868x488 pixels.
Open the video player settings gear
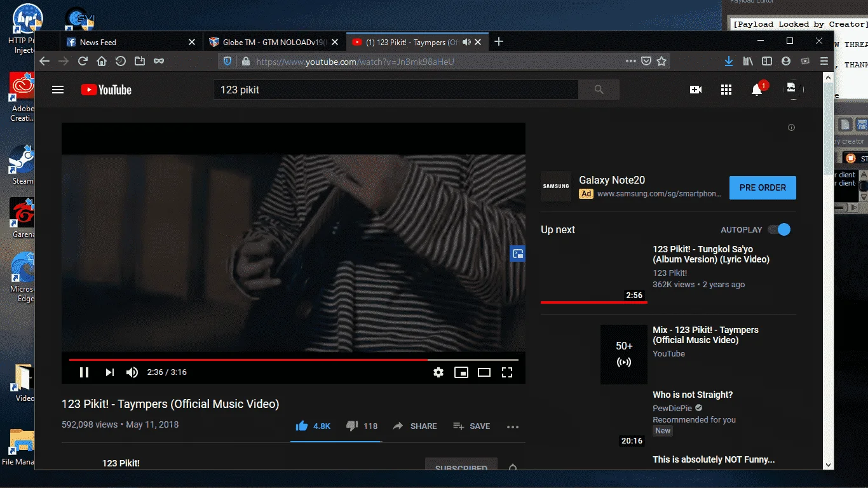[438, 372]
